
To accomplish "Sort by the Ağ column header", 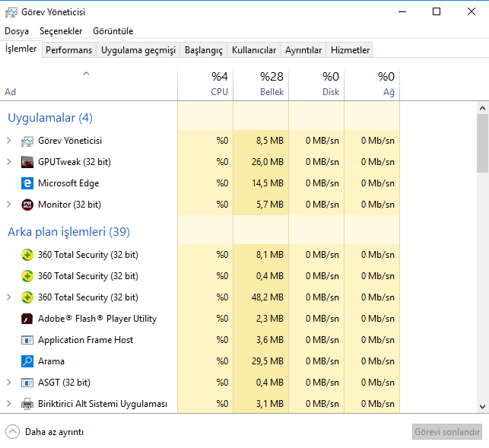I will click(372, 85).
